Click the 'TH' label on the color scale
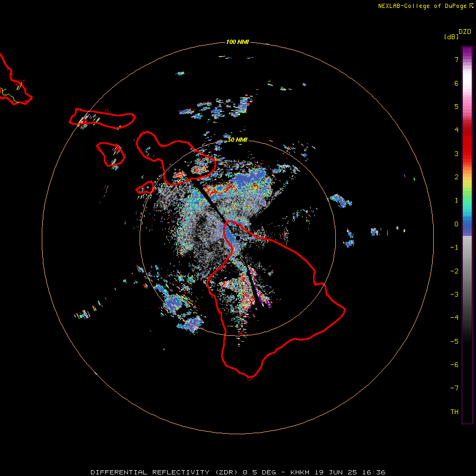 [x=454, y=412]
